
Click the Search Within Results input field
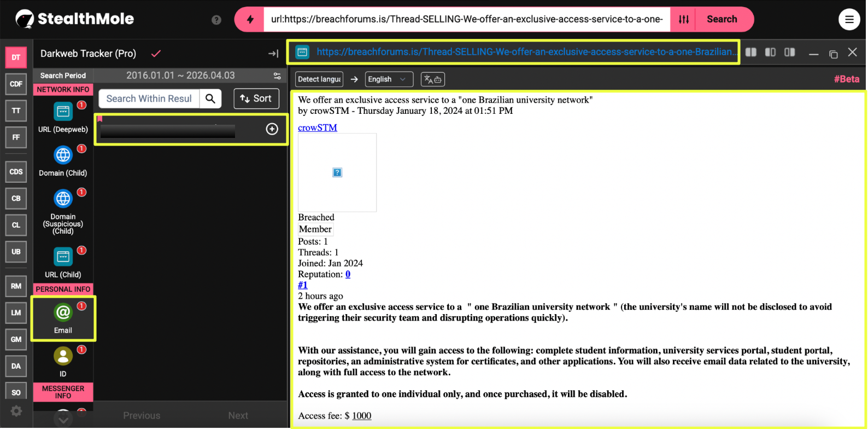(149, 99)
